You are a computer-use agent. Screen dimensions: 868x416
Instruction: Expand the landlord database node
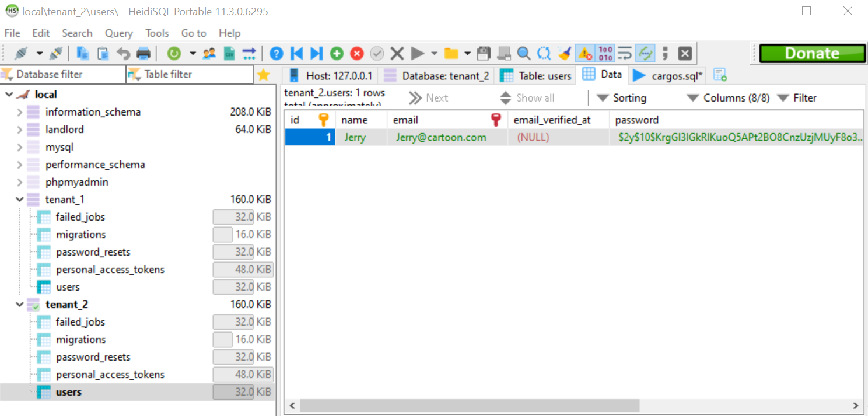point(20,130)
